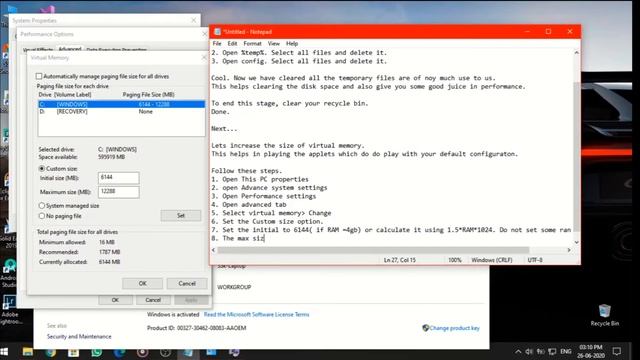The image size is (640, 360).
Task: Click Notepad vertical scrollbar up arrow
Action: 576,53
